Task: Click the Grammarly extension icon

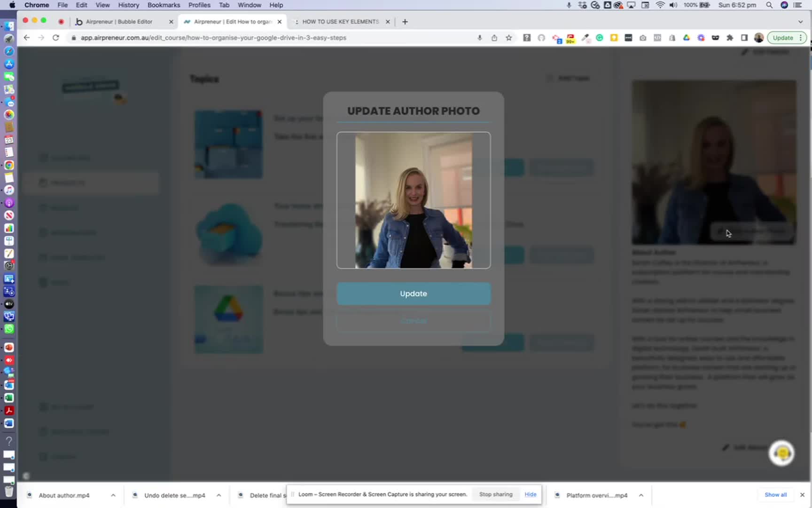Action: tap(600, 38)
